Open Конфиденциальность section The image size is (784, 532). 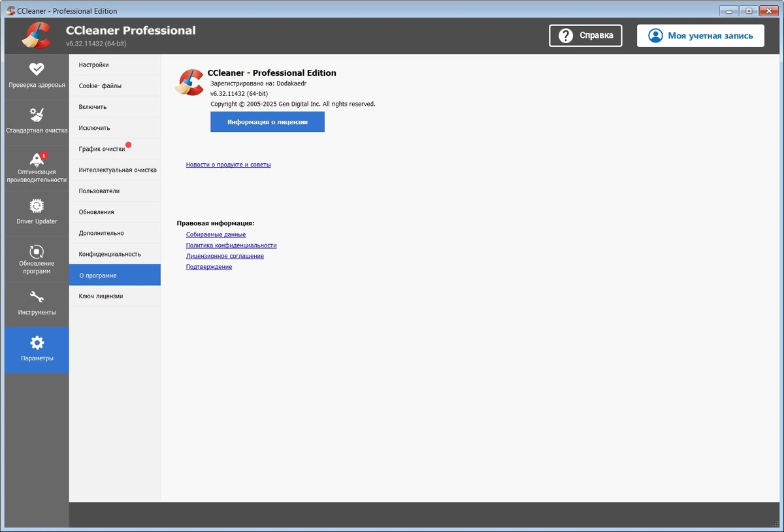[x=115, y=254]
